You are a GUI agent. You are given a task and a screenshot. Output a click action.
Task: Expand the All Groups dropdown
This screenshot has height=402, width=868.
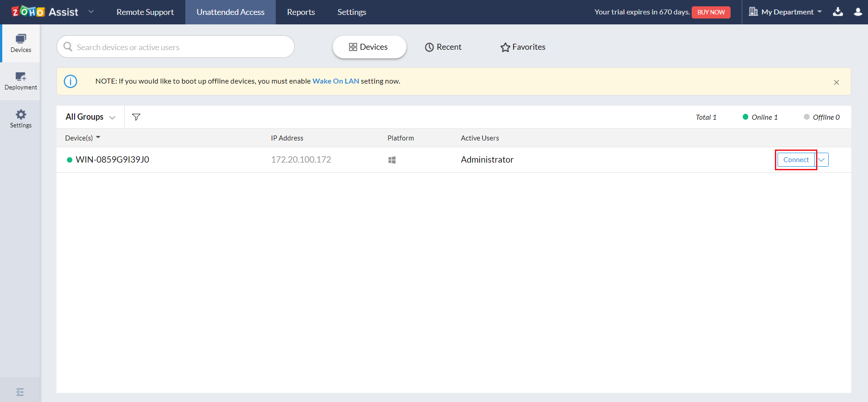pos(90,117)
